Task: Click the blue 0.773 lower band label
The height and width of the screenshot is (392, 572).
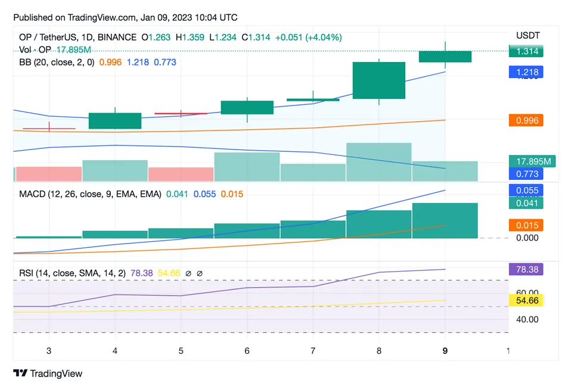Action: point(527,173)
